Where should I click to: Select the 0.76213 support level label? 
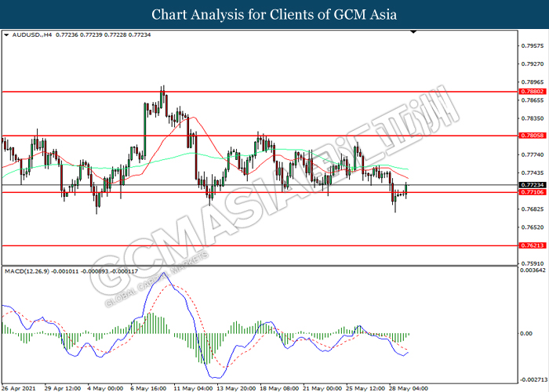point(533,245)
